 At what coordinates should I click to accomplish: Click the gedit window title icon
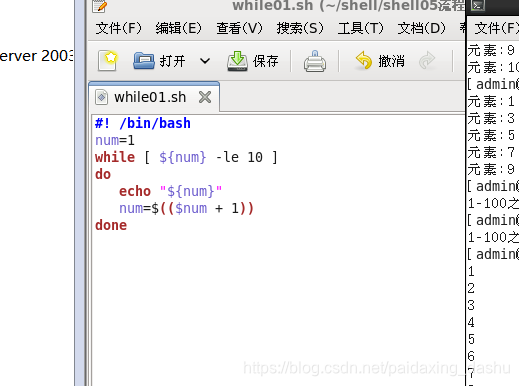(100, 6)
